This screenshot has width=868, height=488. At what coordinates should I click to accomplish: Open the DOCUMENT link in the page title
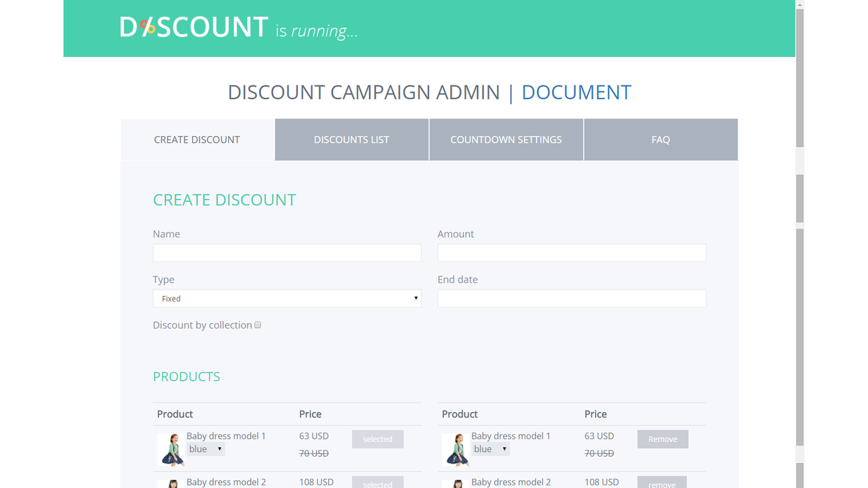(x=576, y=92)
